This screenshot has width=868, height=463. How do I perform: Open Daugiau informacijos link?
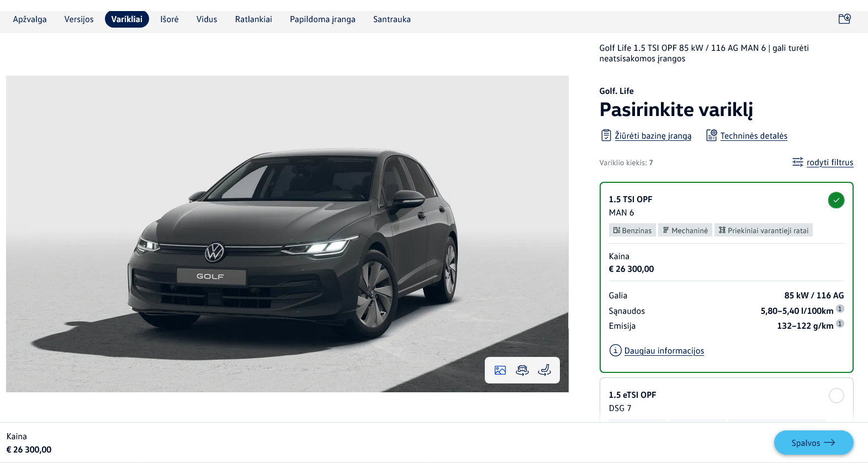click(x=664, y=351)
